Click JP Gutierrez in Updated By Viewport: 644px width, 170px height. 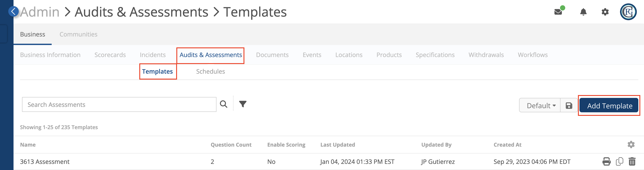pyautogui.click(x=438, y=162)
